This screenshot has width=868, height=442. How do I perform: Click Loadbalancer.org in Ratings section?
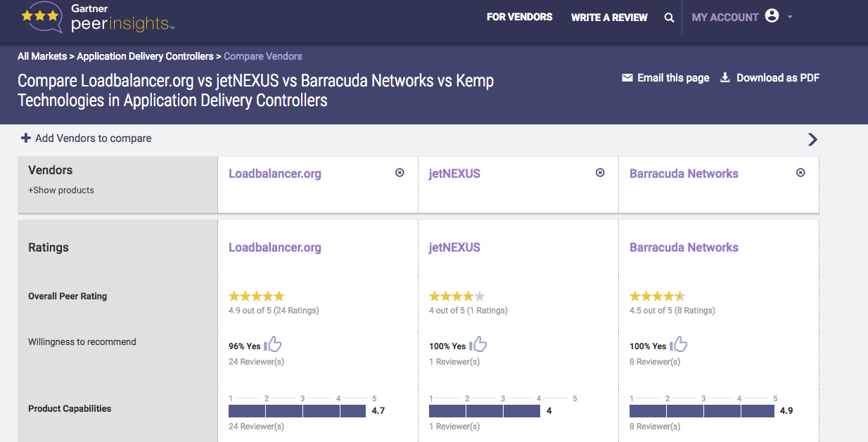point(275,247)
